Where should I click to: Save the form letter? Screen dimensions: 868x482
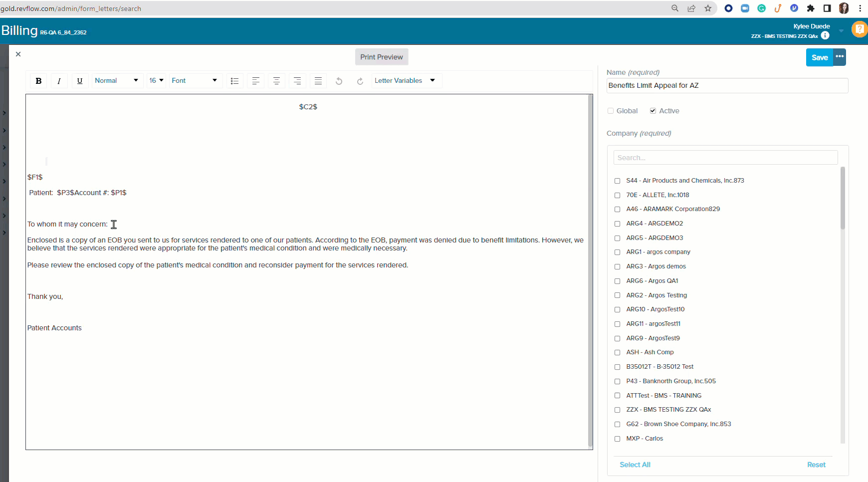tap(820, 57)
